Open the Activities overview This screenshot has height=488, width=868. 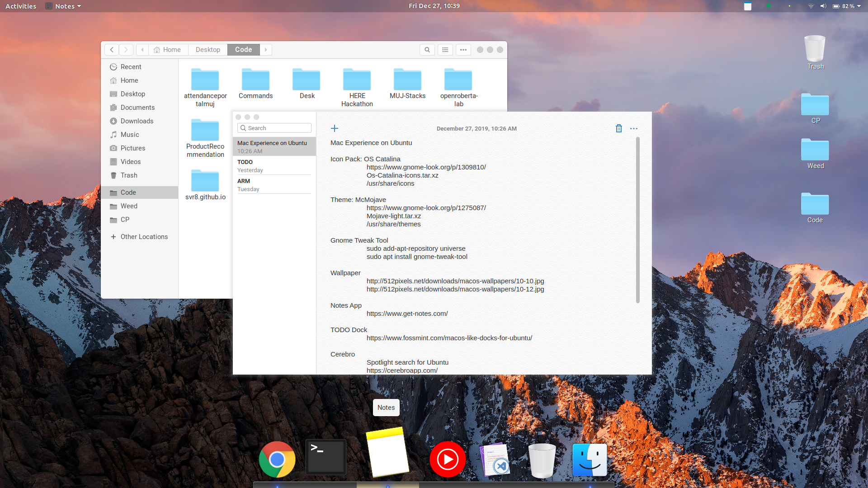(21, 6)
